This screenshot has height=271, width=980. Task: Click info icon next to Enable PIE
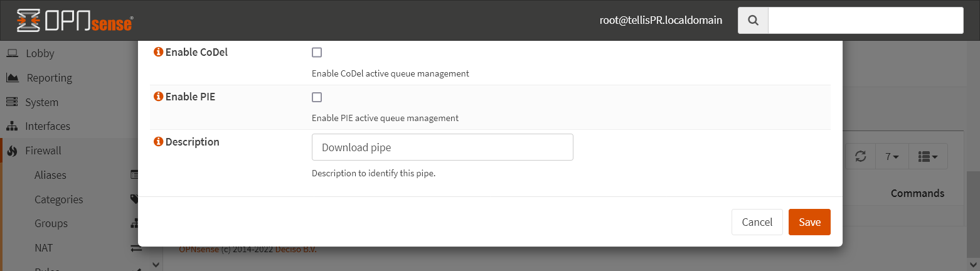point(158,97)
